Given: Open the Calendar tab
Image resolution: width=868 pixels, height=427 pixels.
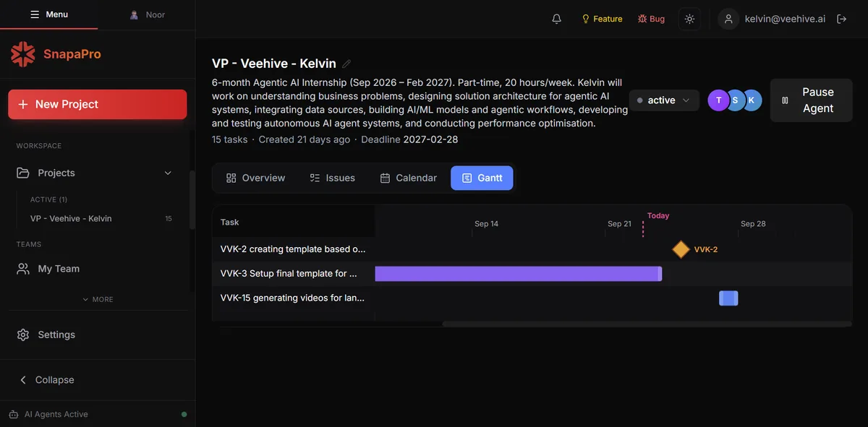Looking at the screenshot, I should pyautogui.click(x=409, y=178).
